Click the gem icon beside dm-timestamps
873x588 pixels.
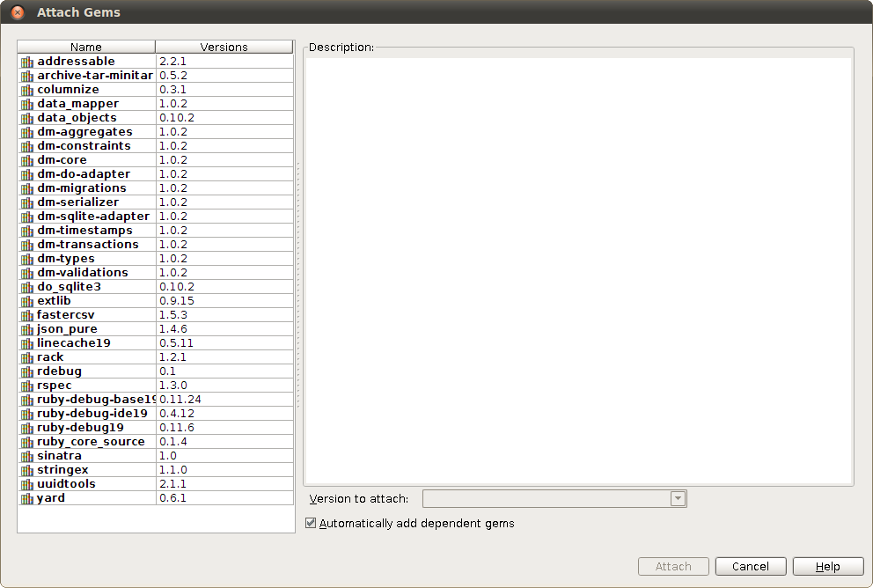(x=27, y=231)
